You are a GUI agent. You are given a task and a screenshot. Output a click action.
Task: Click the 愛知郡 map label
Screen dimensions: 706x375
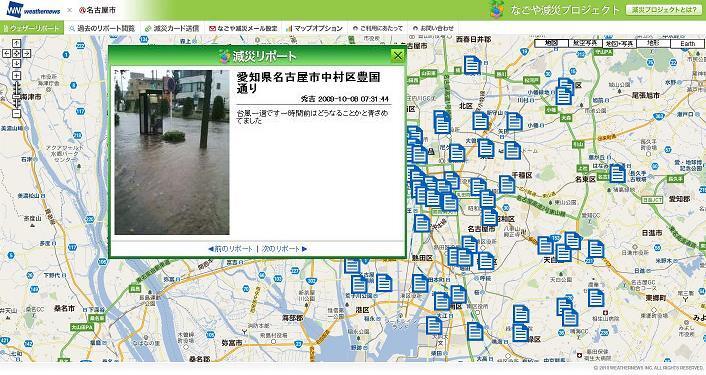coord(679,199)
